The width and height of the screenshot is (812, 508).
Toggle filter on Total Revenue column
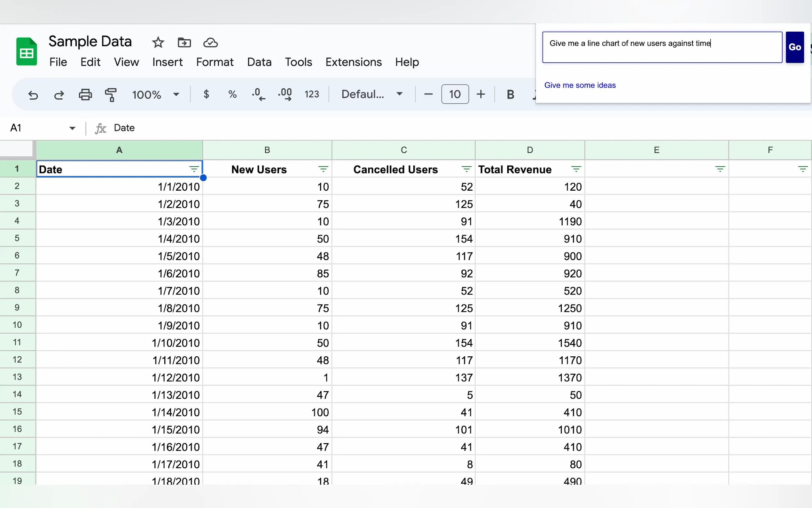click(x=576, y=169)
